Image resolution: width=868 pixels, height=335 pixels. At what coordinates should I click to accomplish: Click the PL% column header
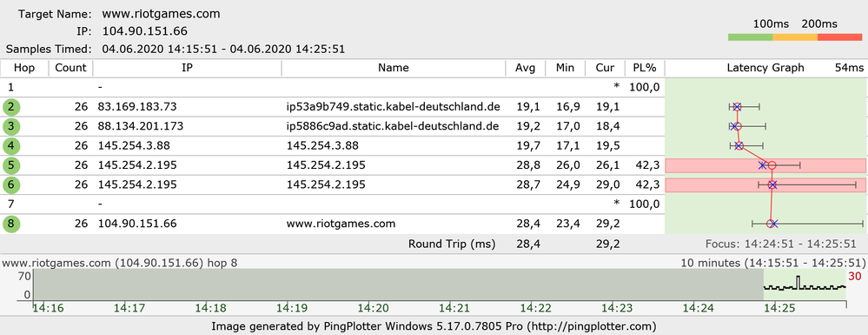point(645,68)
